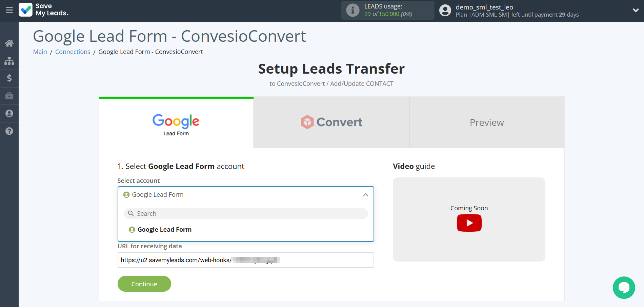
Task: Open the Home icon in the sidebar
Action: (x=9, y=43)
